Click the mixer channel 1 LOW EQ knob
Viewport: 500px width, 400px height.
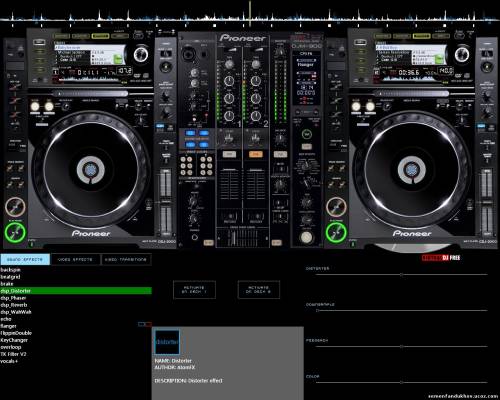click(229, 116)
